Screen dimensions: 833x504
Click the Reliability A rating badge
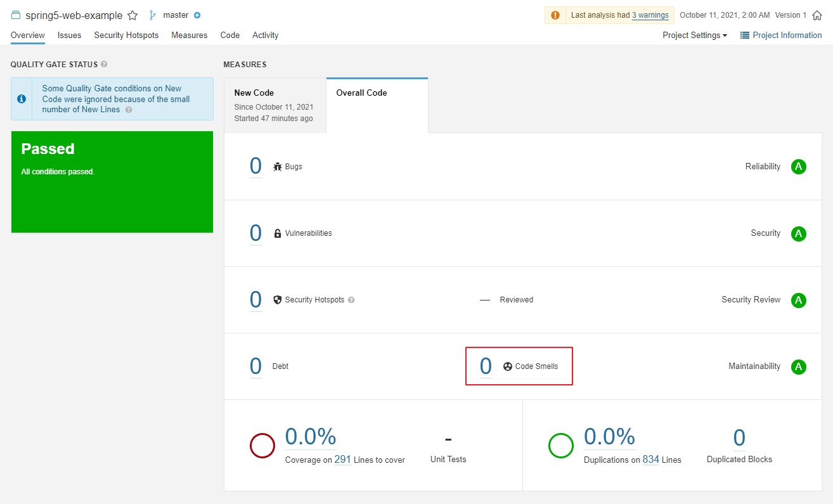click(798, 167)
